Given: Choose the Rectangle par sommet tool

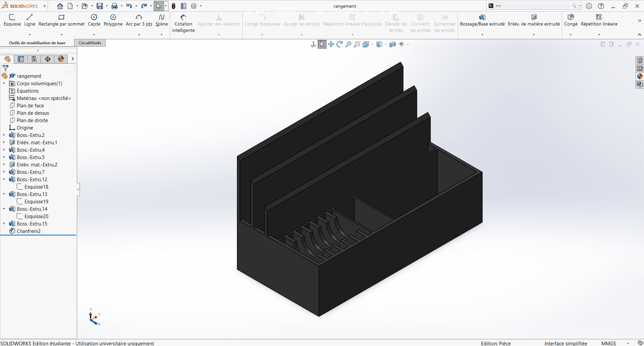Looking at the screenshot, I should click(x=61, y=20).
